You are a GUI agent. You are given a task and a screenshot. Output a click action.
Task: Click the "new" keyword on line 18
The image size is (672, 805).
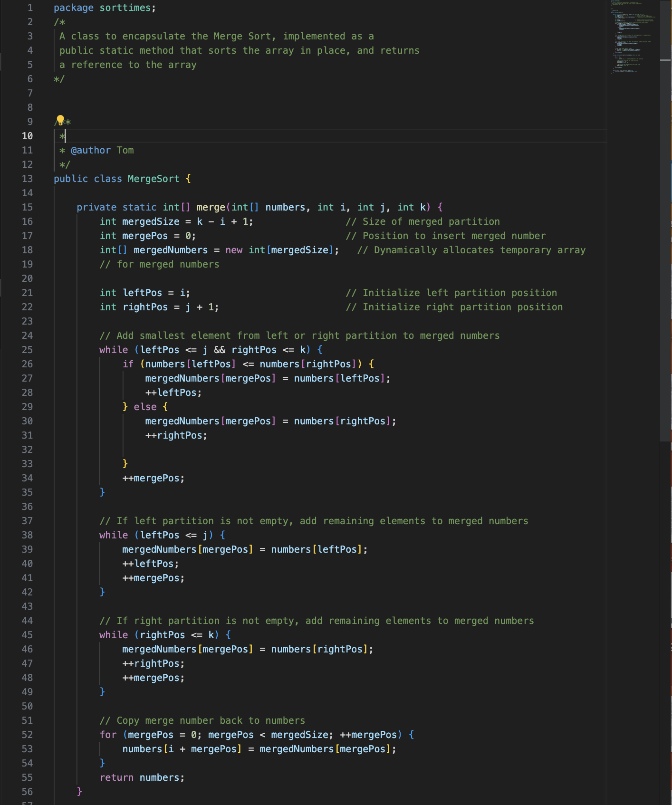234,250
